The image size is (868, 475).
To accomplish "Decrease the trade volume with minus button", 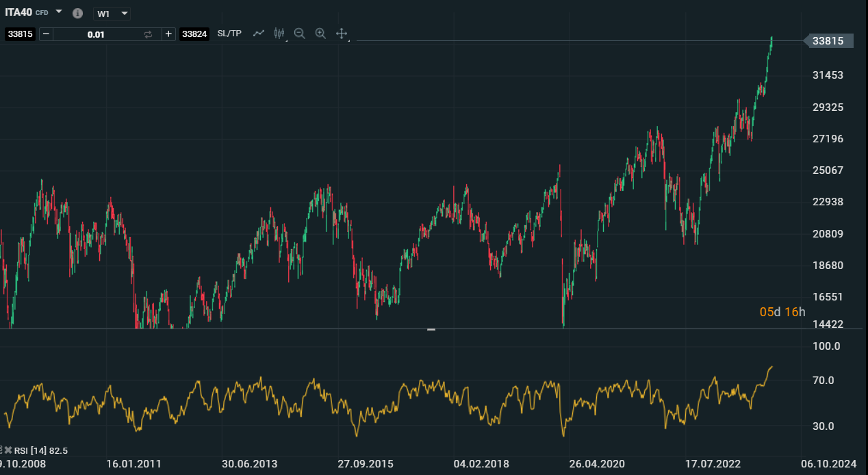I will 46,34.
